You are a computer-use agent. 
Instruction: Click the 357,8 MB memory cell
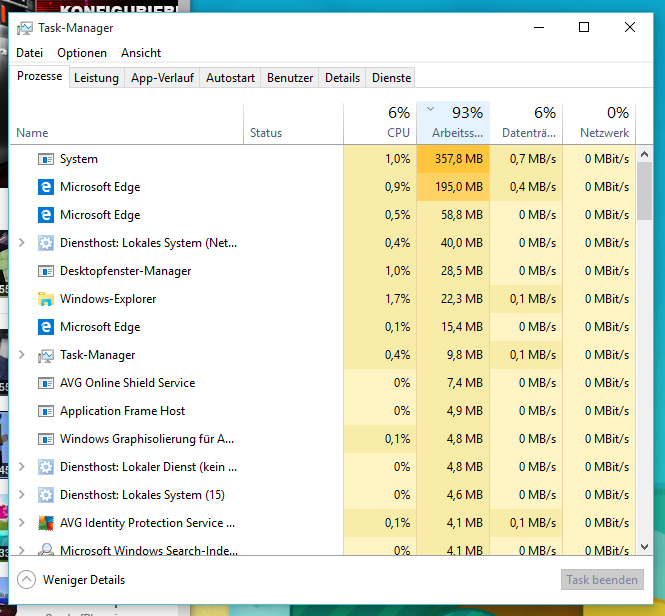tap(453, 159)
